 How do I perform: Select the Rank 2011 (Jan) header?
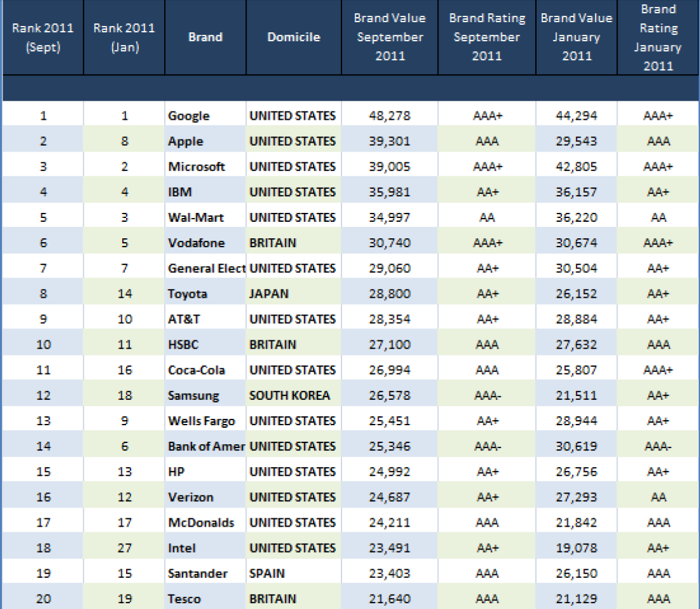(124, 37)
